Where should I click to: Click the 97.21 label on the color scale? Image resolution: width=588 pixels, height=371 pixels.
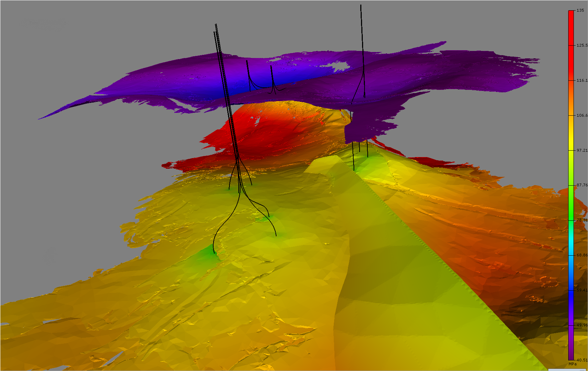point(582,150)
